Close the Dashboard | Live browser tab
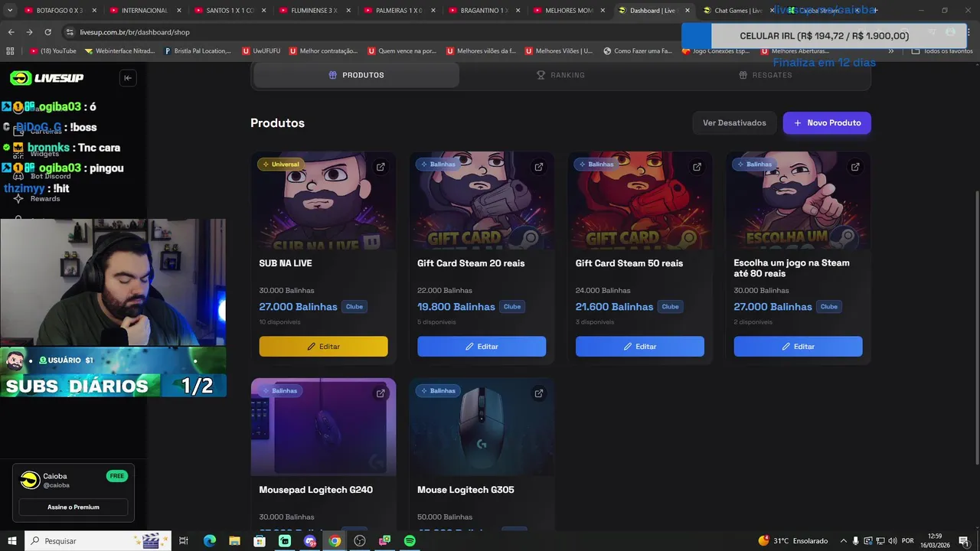The height and width of the screenshot is (551, 980). pos(687,11)
